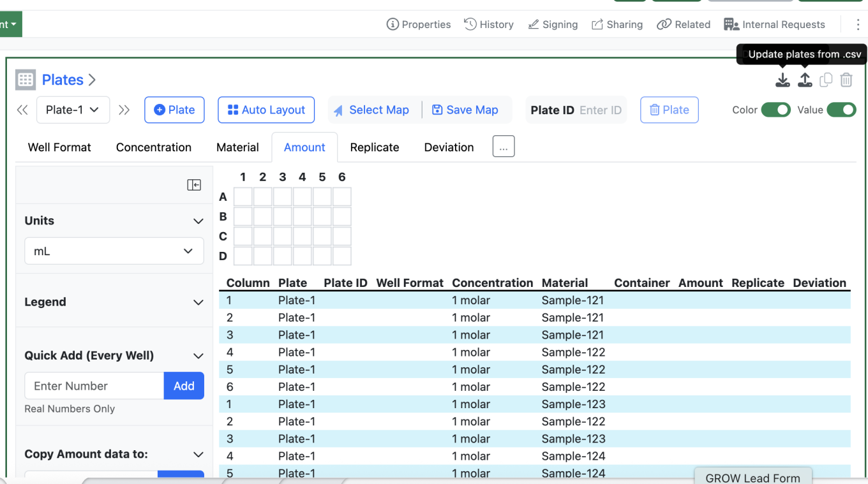Collapse the Quick Add (Every Well) section
The width and height of the screenshot is (868, 484).
[x=198, y=356]
